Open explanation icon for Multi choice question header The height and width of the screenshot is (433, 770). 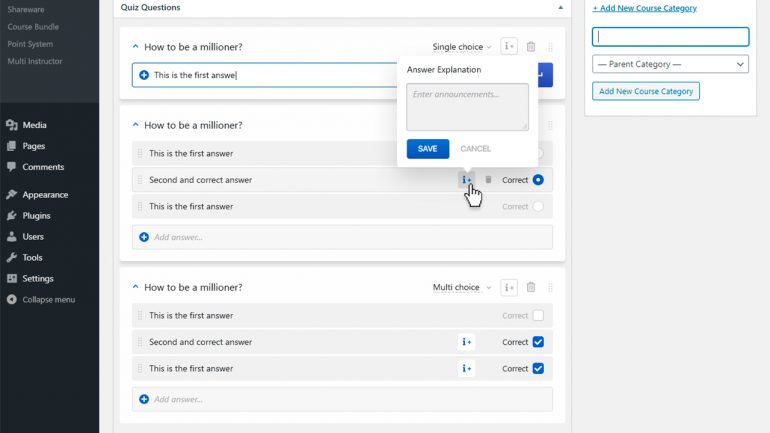(x=509, y=287)
